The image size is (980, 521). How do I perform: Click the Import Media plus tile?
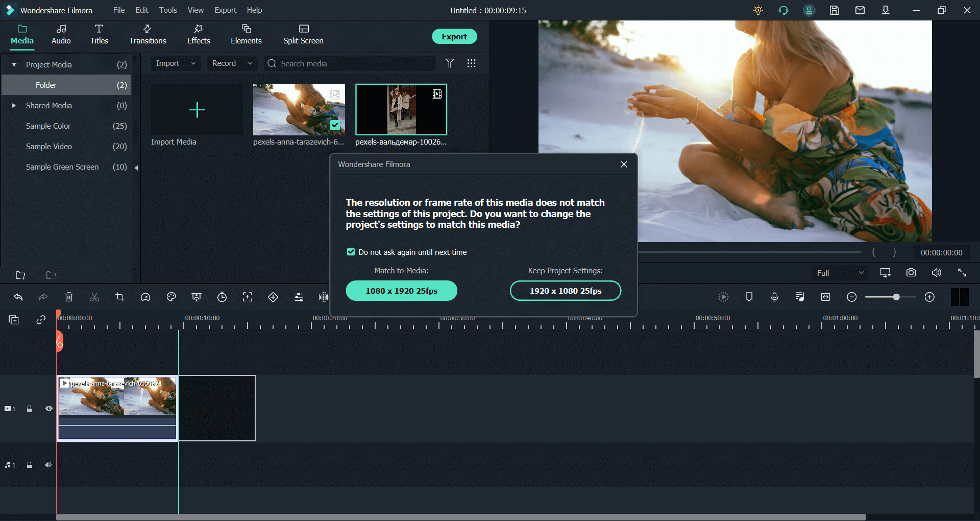click(x=197, y=109)
